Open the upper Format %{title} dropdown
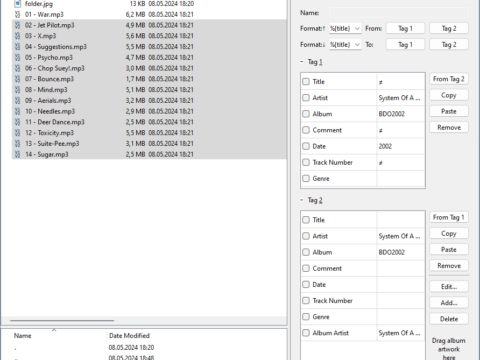Screen dimensions: 480x360 point(345,28)
